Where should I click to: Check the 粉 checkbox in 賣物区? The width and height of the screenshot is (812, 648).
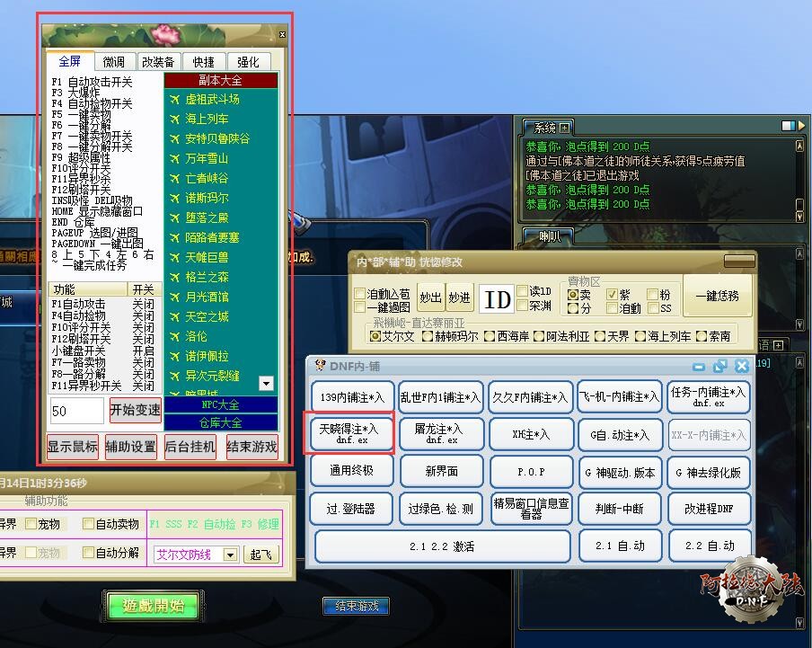[652, 294]
